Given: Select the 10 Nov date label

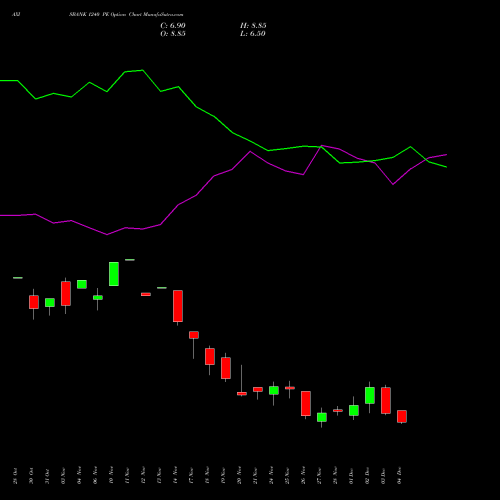Looking at the screenshot, I should click(x=111, y=476).
